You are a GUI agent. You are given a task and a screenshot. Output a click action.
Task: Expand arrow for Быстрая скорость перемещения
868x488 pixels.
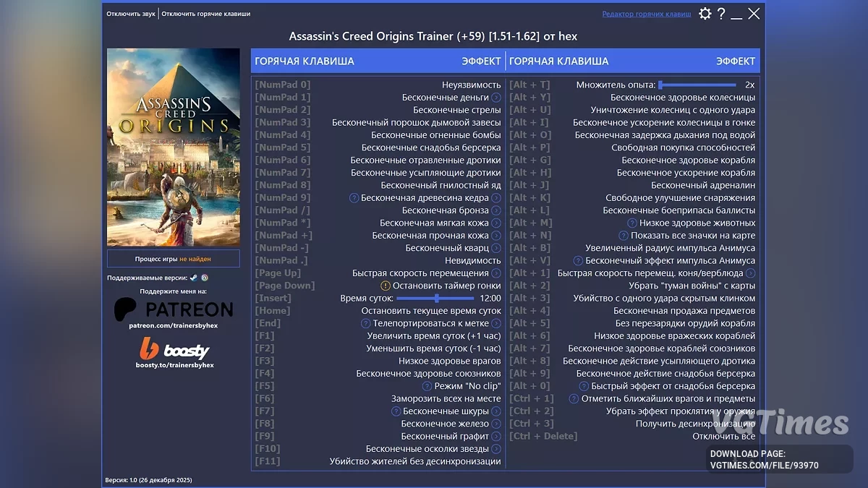(496, 273)
